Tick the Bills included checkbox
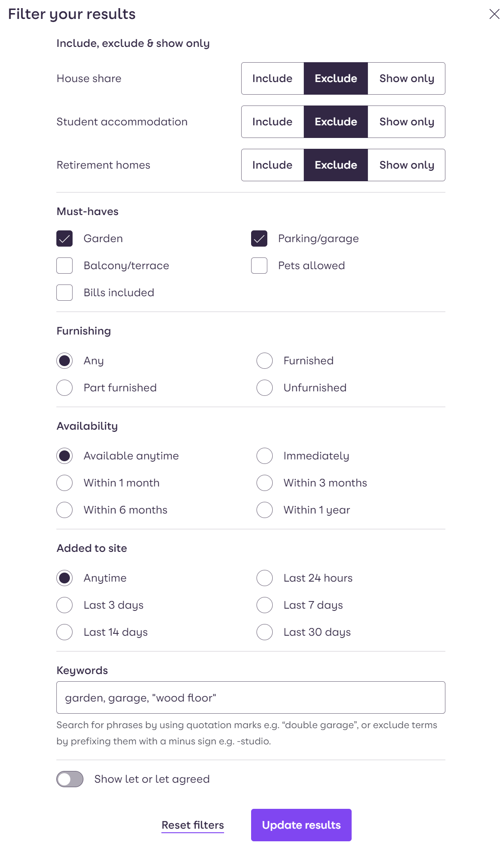The width and height of the screenshot is (504, 844). (x=64, y=293)
